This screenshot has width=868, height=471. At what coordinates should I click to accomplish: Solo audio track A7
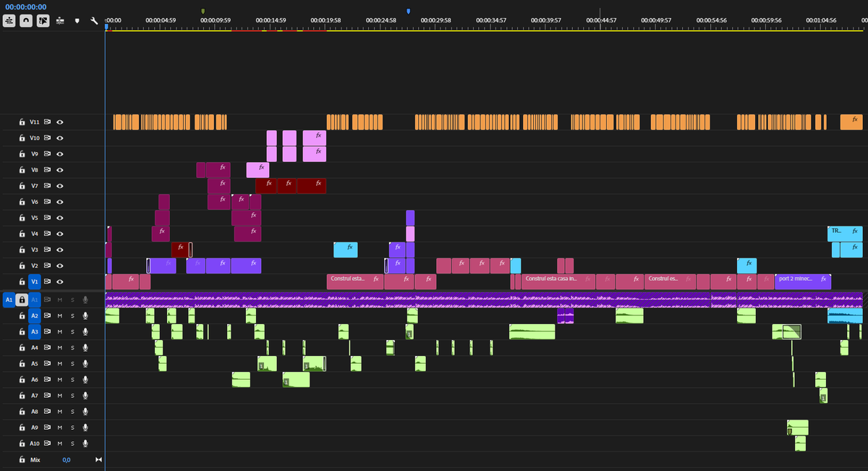point(72,395)
